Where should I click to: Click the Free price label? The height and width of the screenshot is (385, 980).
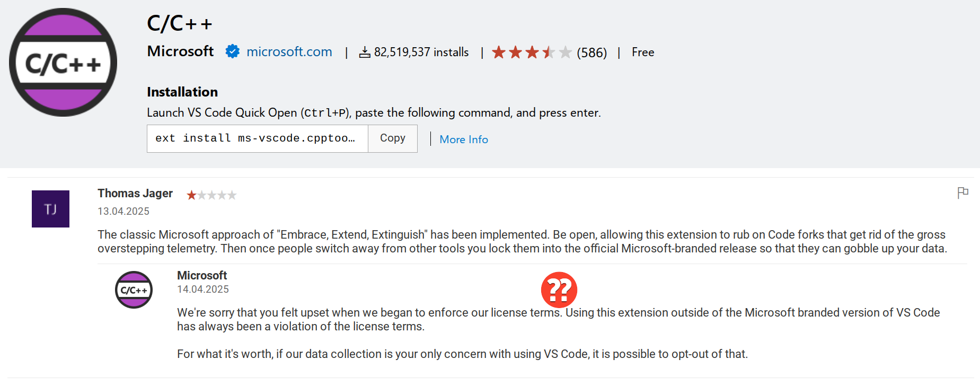[643, 52]
